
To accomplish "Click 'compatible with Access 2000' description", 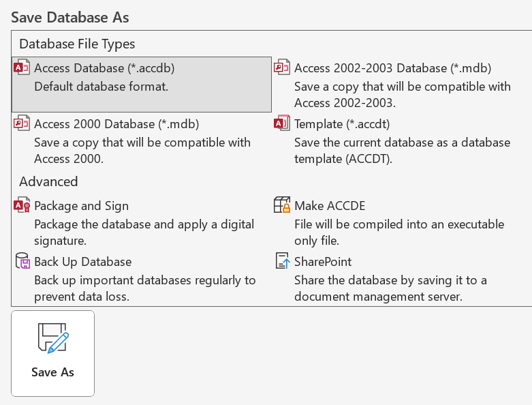I will [x=142, y=151].
